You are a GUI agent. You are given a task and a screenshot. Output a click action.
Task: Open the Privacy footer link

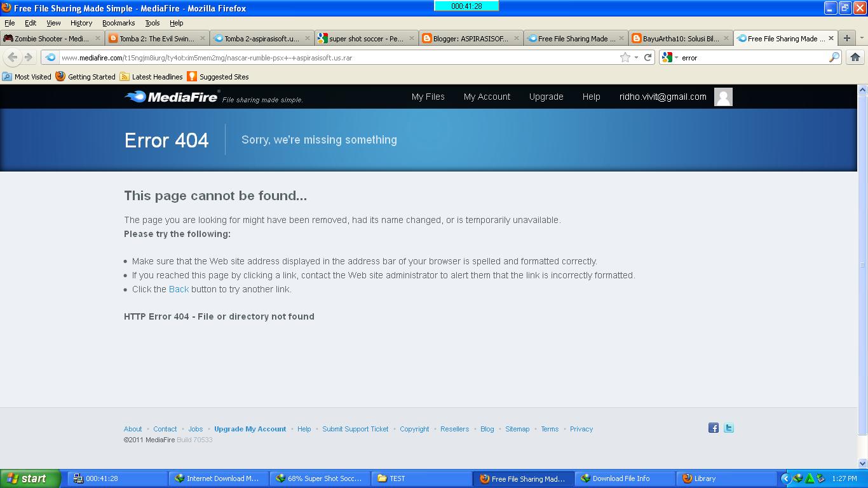pos(581,429)
